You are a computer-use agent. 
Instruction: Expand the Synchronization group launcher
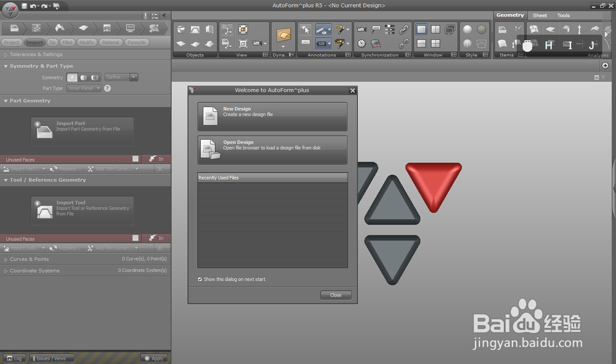point(408,55)
